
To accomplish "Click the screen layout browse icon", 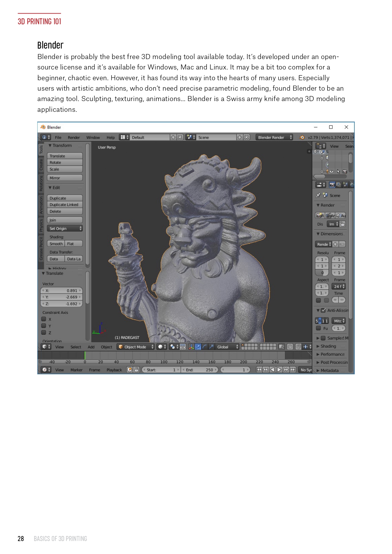I will pos(124,137).
